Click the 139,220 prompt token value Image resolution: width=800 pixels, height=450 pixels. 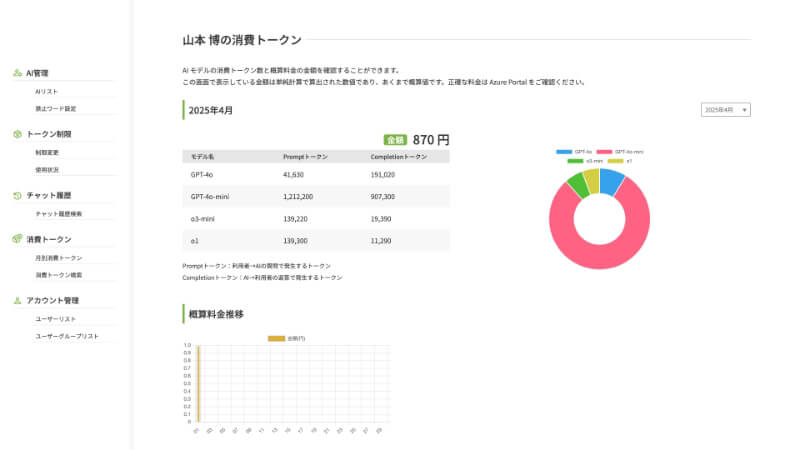[x=295, y=219]
